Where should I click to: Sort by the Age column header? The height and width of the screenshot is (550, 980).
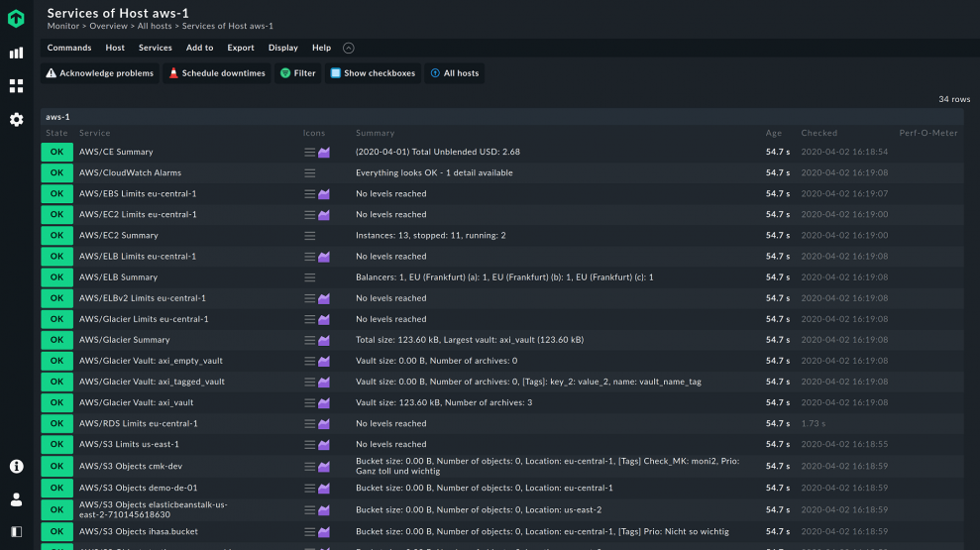pyautogui.click(x=774, y=133)
